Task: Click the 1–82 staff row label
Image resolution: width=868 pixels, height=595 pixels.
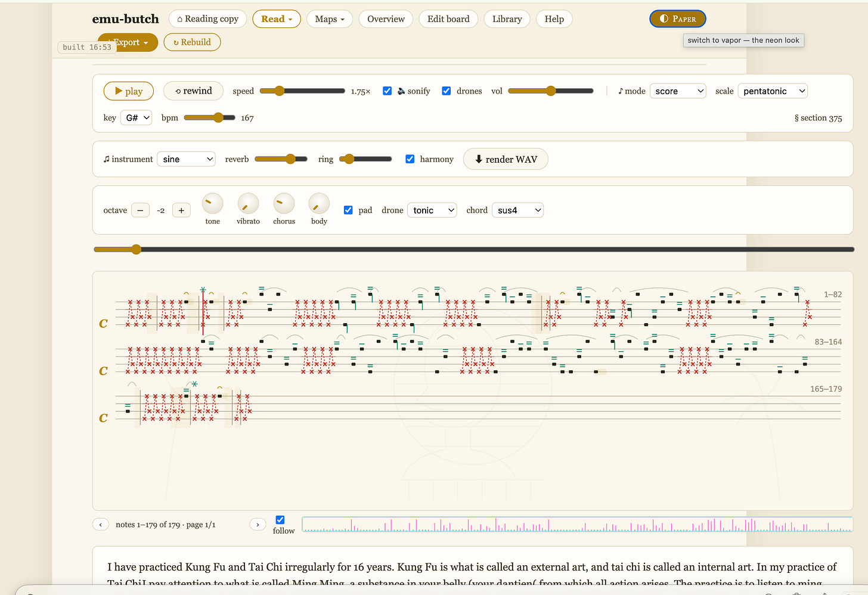Action: point(833,295)
